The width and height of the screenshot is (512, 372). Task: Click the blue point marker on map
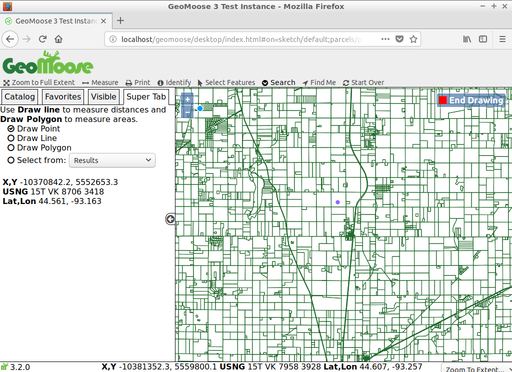point(200,108)
